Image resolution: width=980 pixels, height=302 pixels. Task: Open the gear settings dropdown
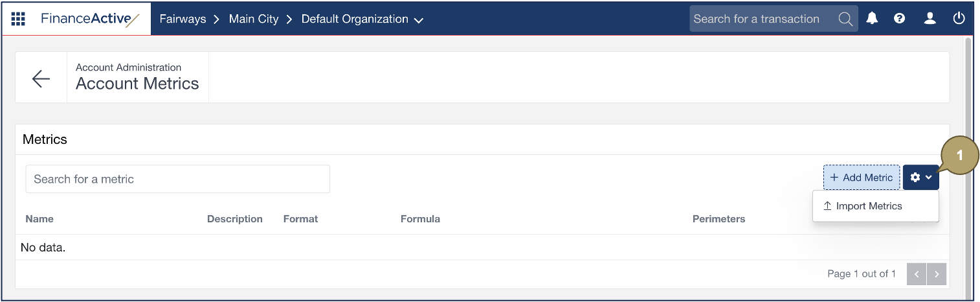[x=920, y=178]
